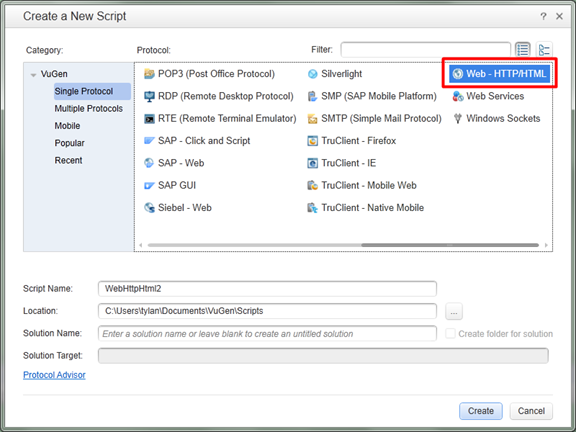Choose the Mobile category
Screen dimensions: 576x432
pos(67,126)
